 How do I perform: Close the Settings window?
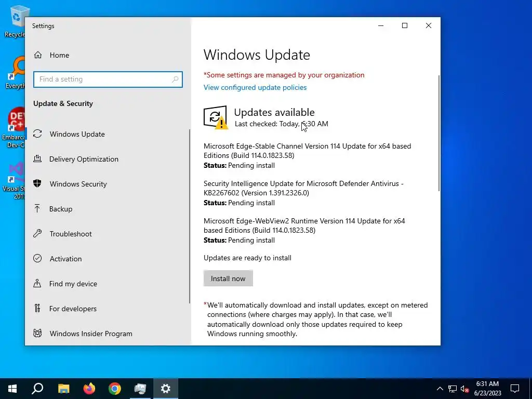[x=429, y=26]
